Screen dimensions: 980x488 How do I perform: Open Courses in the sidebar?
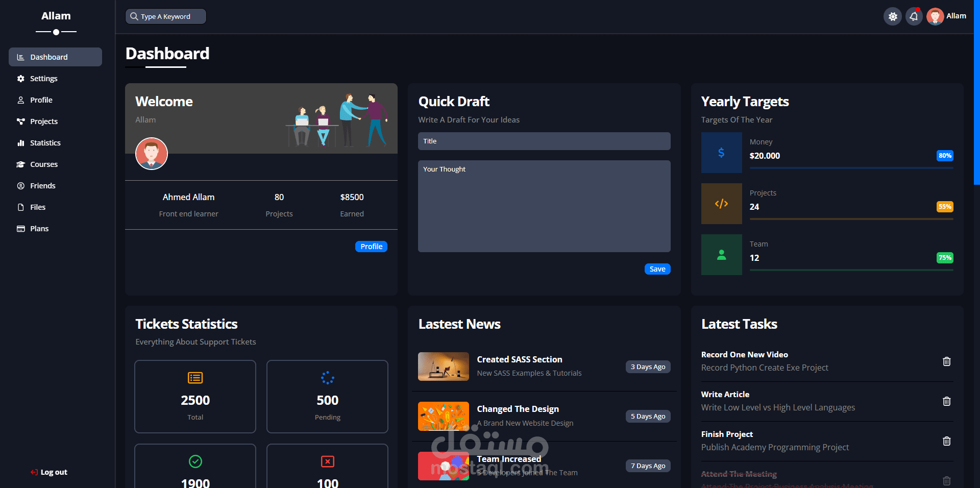click(55, 164)
